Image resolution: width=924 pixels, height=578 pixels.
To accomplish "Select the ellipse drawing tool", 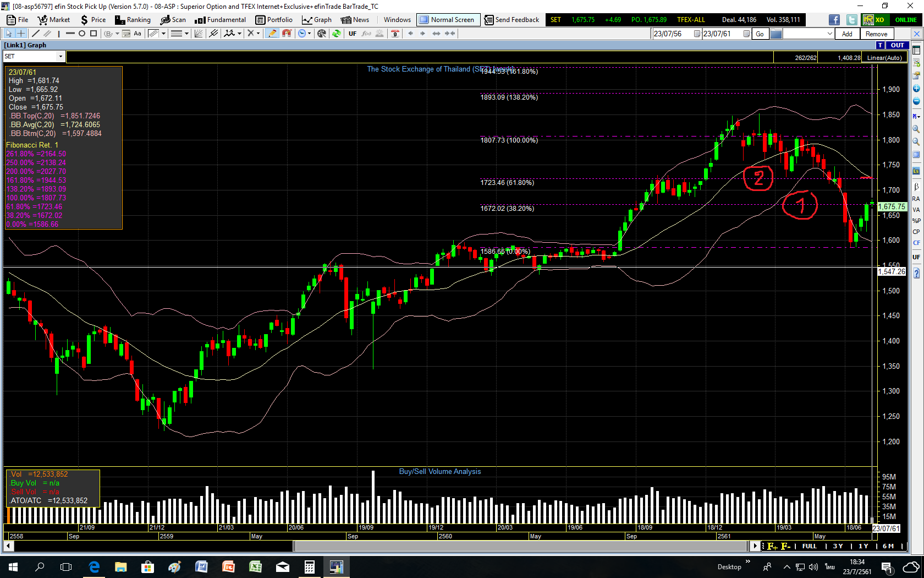I will (x=82, y=34).
